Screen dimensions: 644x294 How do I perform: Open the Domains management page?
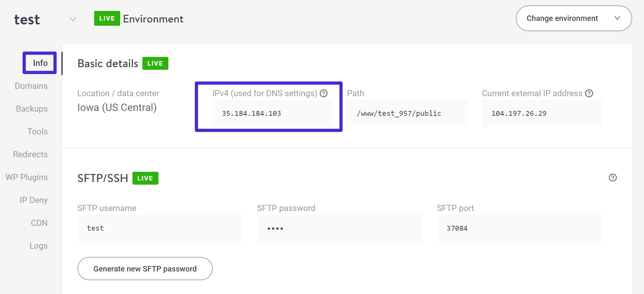point(31,86)
